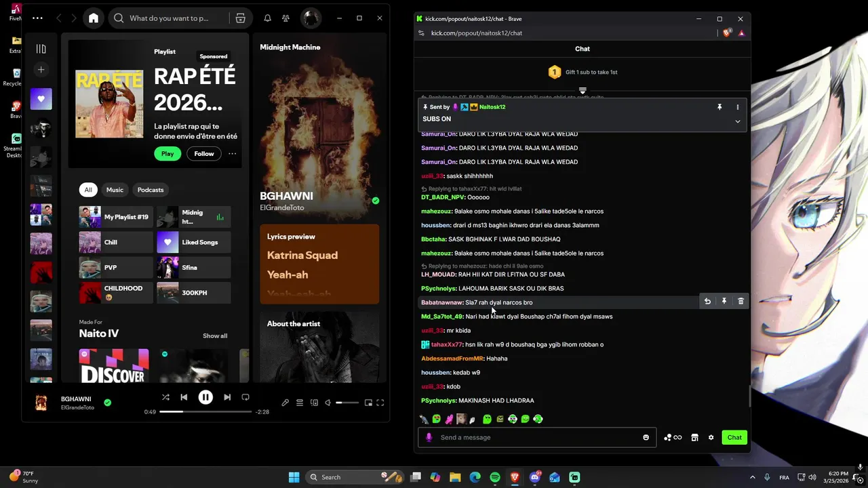The height and width of the screenshot is (488, 868).
Task: Go back in Spotify navigation
Action: point(59,18)
